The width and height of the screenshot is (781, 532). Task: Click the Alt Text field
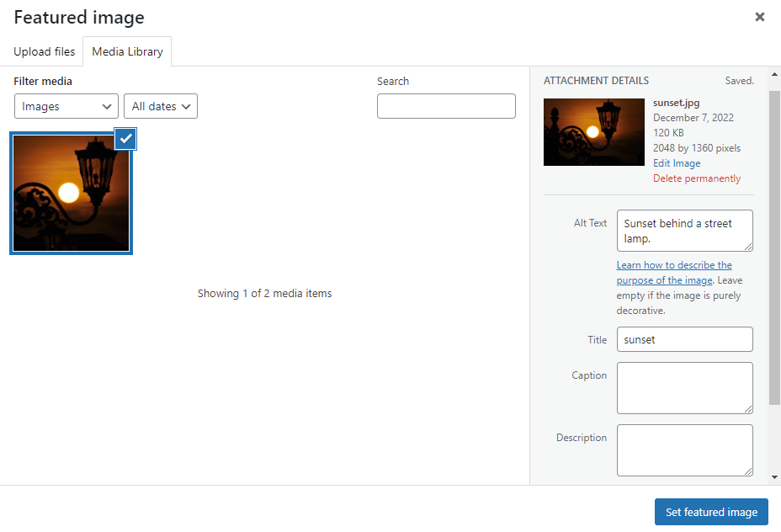(x=684, y=231)
